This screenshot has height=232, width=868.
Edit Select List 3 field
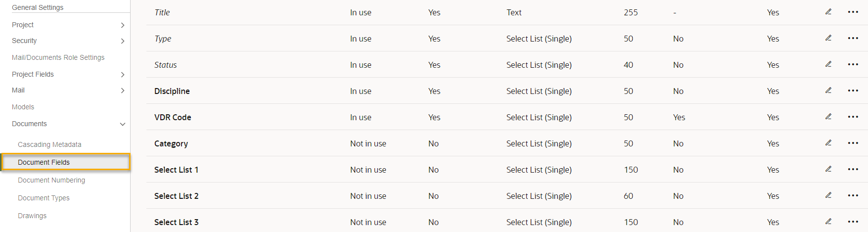click(x=828, y=222)
